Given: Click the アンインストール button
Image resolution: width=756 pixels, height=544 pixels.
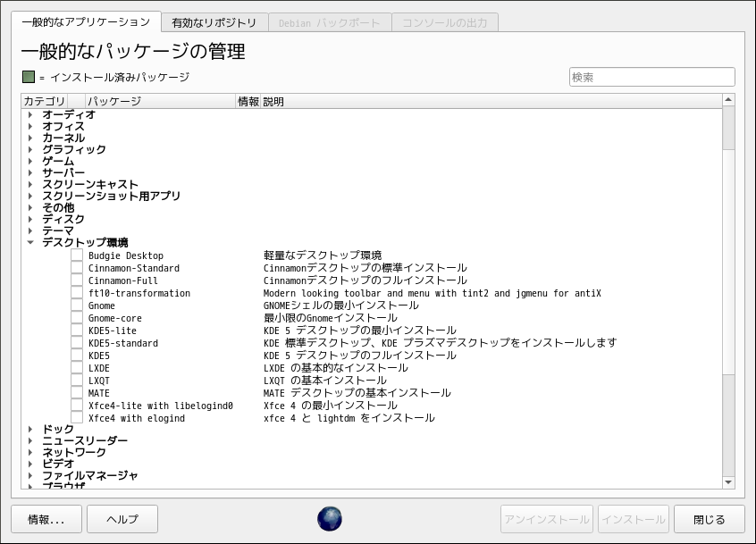Looking at the screenshot, I should coord(547,519).
